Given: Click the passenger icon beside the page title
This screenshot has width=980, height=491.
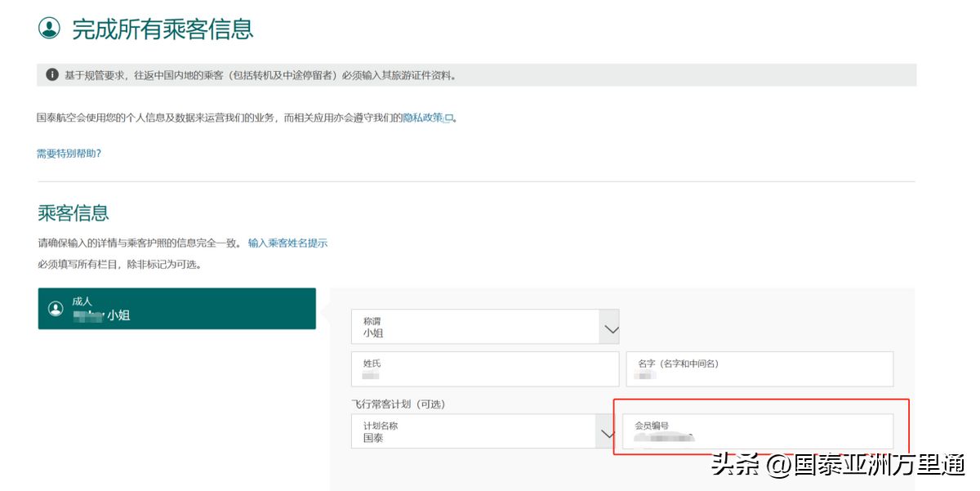Looking at the screenshot, I should pyautogui.click(x=50, y=29).
